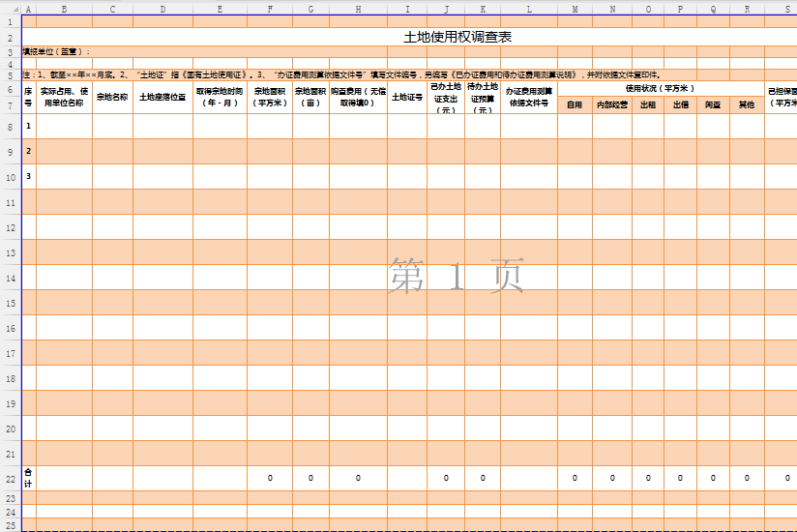
Task: Click the select-all corner of the sheet
Action: [10, 10]
